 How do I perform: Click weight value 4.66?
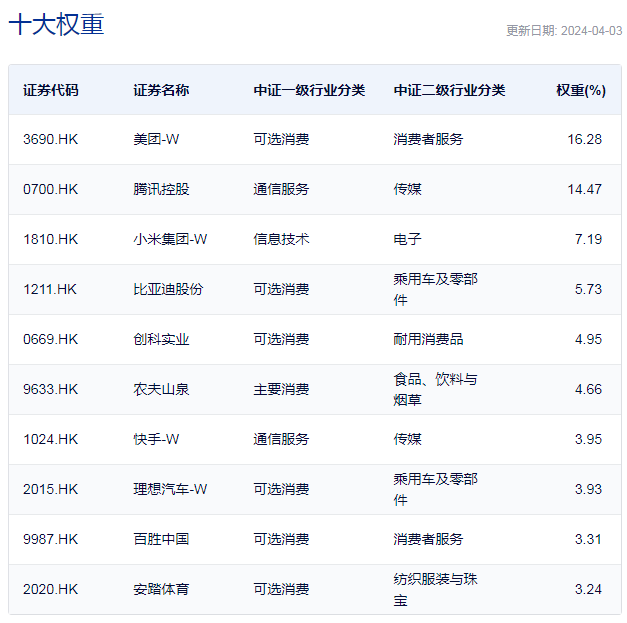tap(588, 389)
